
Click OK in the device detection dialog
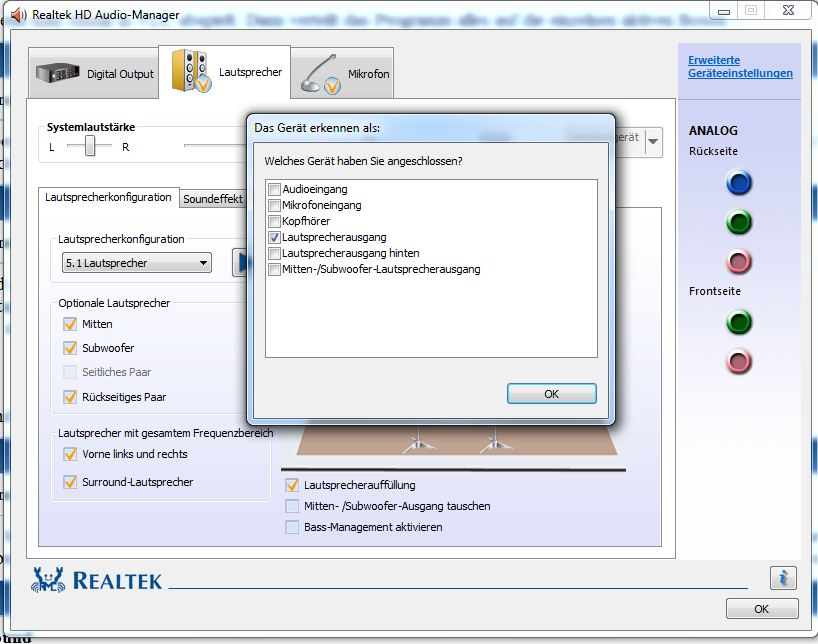pyautogui.click(x=551, y=394)
